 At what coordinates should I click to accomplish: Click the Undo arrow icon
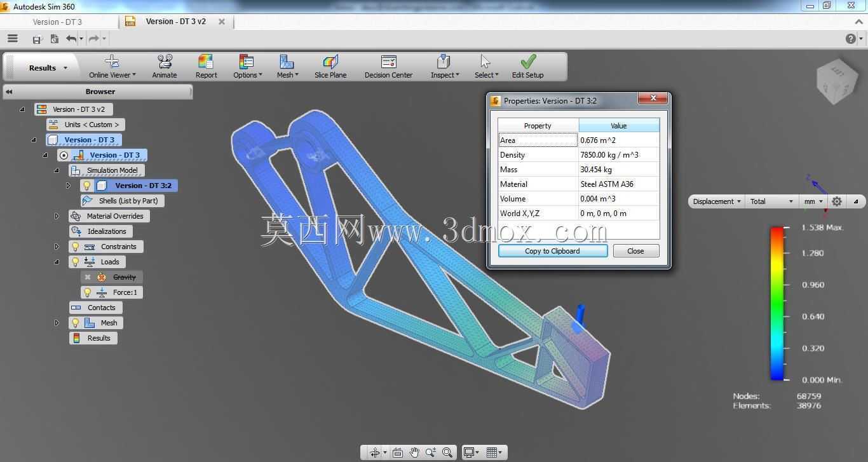click(71, 39)
